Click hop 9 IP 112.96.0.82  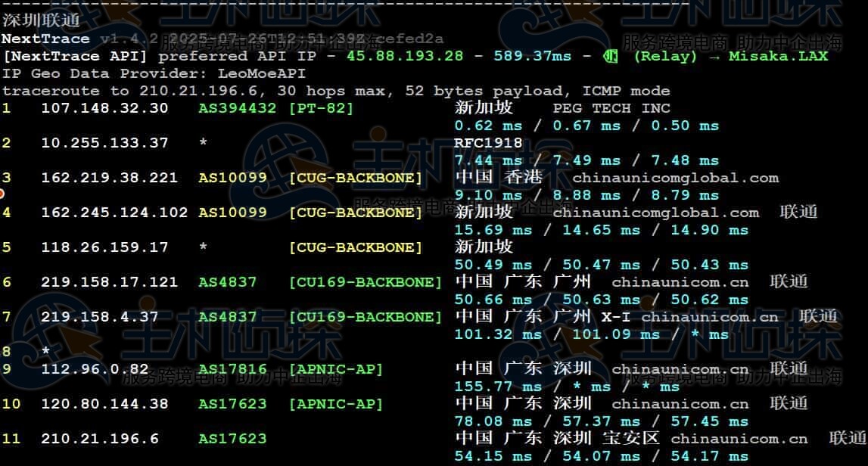(95, 369)
